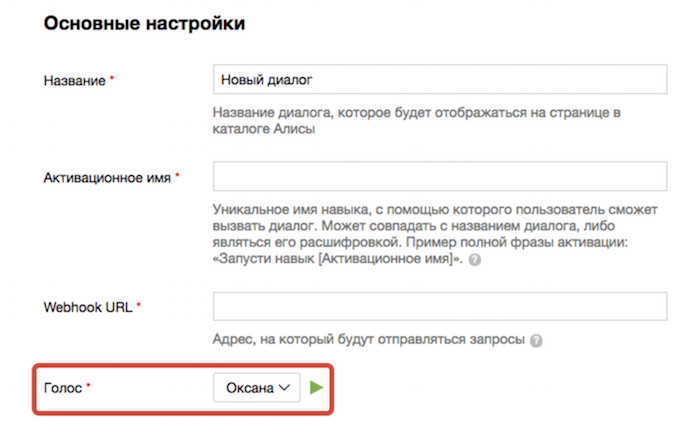Play the selected voice sample
Image resolution: width=700 pixels, height=435 pixels.
[317, 387]
